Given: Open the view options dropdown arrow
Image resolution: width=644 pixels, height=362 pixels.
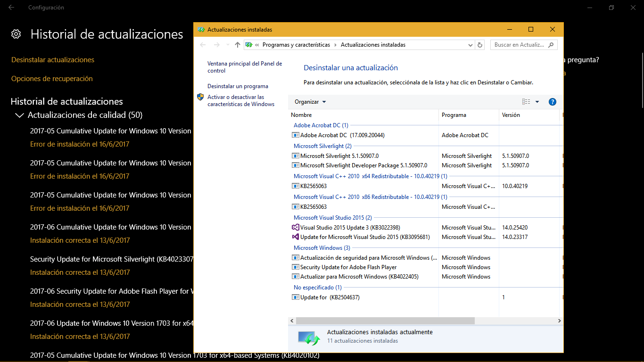Looking at the screenshot, I should (x=537, y=102).
